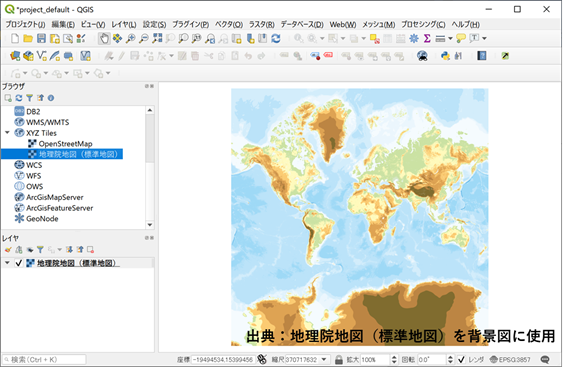Click the Zoom Full extent icon

157,38
